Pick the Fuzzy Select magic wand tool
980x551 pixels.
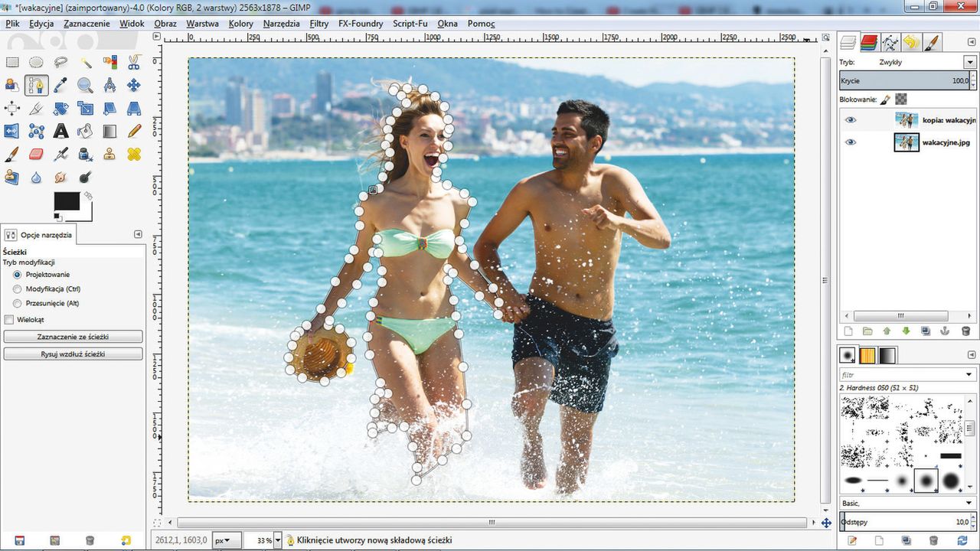tap(85, 62)
